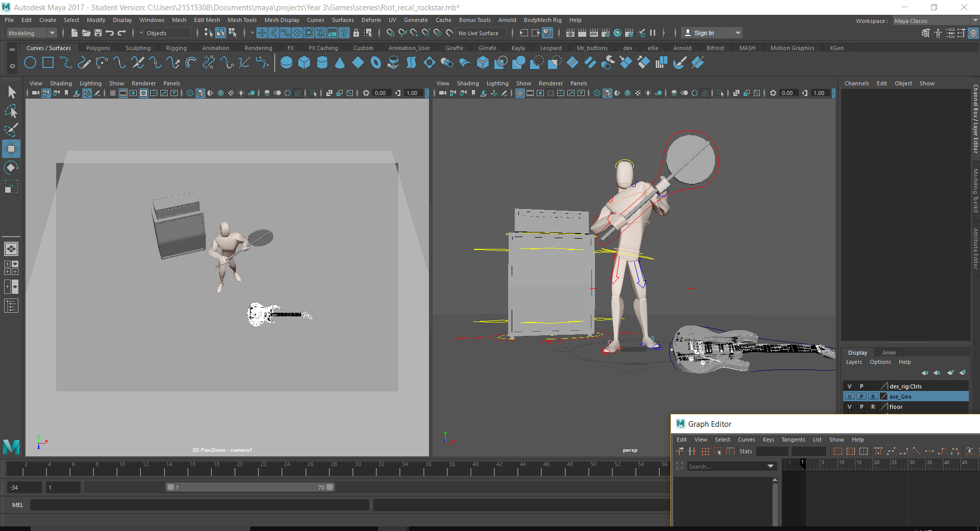Click the right handle of the range slider at 70
Screen dimensions: 980x531
point(329,487)
